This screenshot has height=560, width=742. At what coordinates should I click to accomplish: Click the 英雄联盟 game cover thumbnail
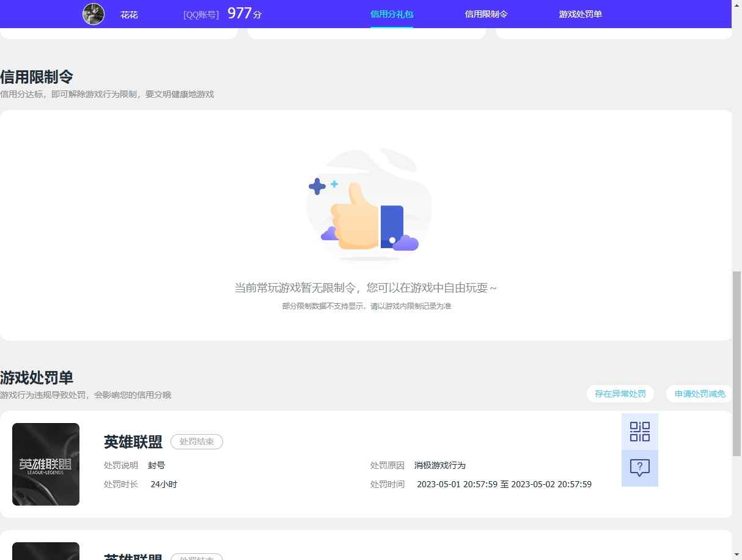46,464
